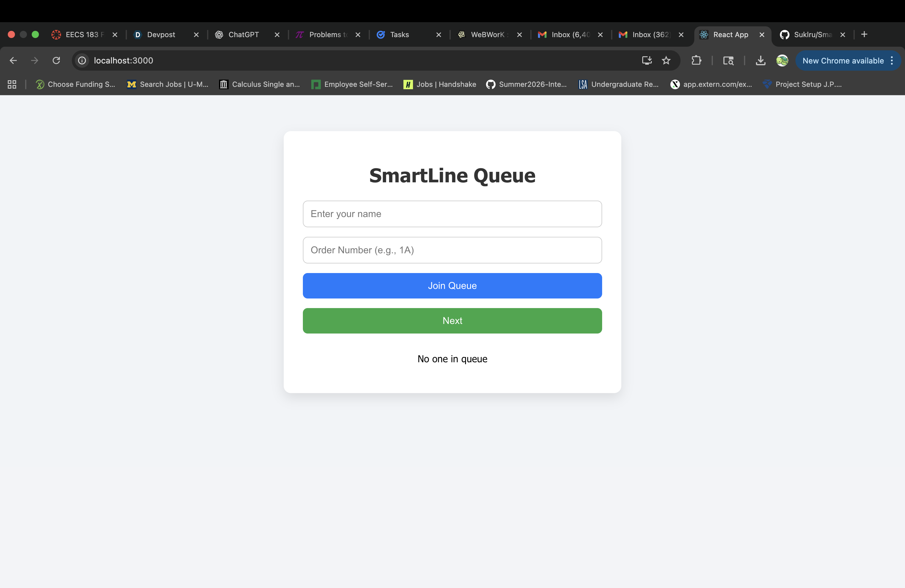The width and height of the screenshot is (905, 588).
Task: Bookmark page with star icon
Action: pyautogui.click(x=666, y=60)
